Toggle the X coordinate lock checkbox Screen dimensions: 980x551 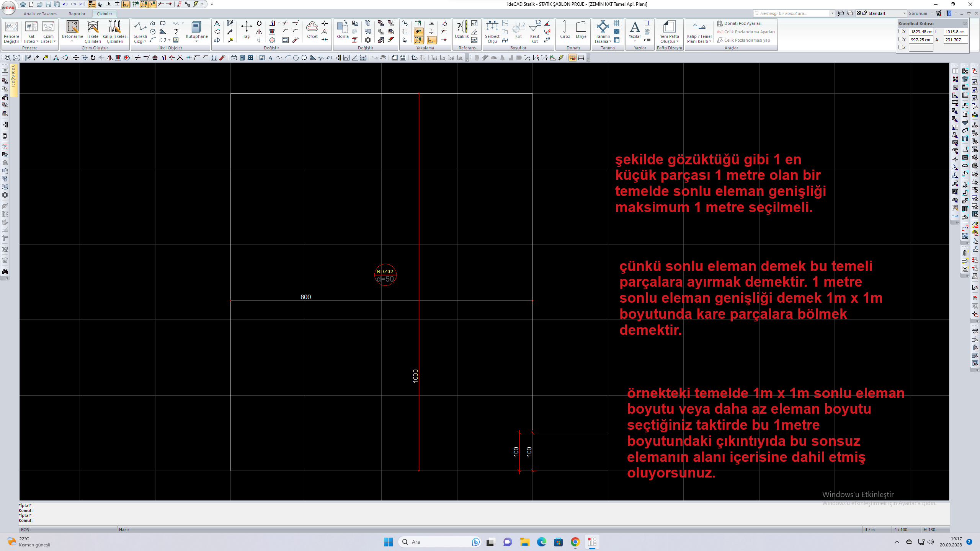901,32
